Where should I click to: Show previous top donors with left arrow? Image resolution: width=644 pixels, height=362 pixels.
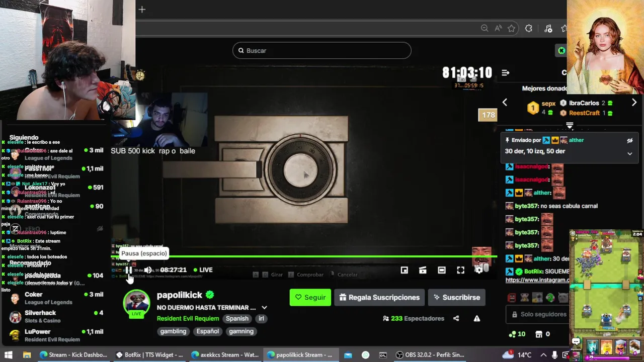505,103
